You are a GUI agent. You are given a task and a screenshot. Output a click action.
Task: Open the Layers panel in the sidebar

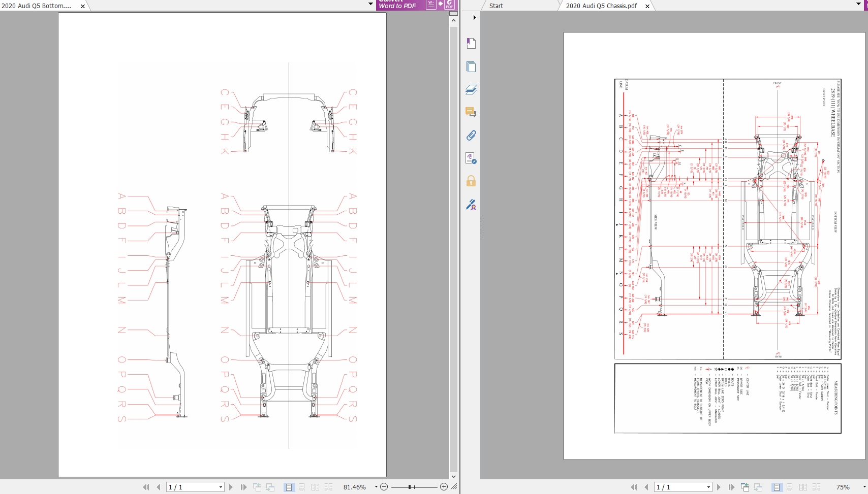tap(471, 90)
